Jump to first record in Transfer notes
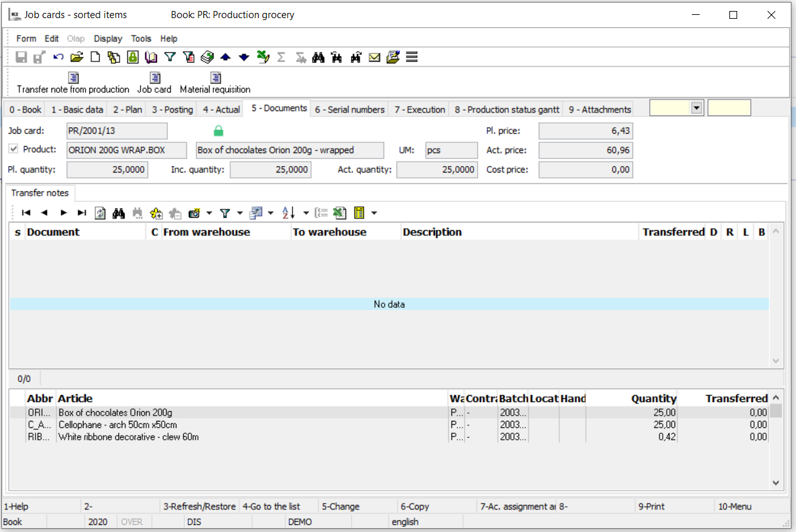This screenshot has height=532, width=796. [x=27, y=213]
